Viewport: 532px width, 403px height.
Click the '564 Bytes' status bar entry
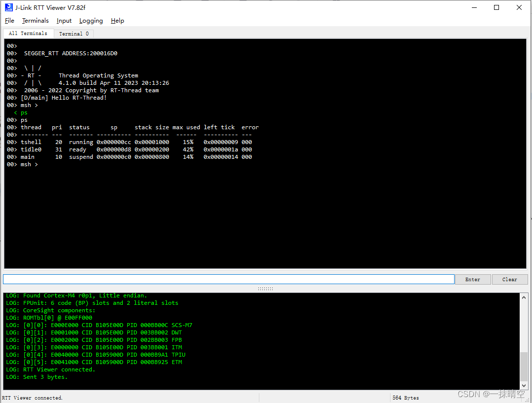click(406, 398)
